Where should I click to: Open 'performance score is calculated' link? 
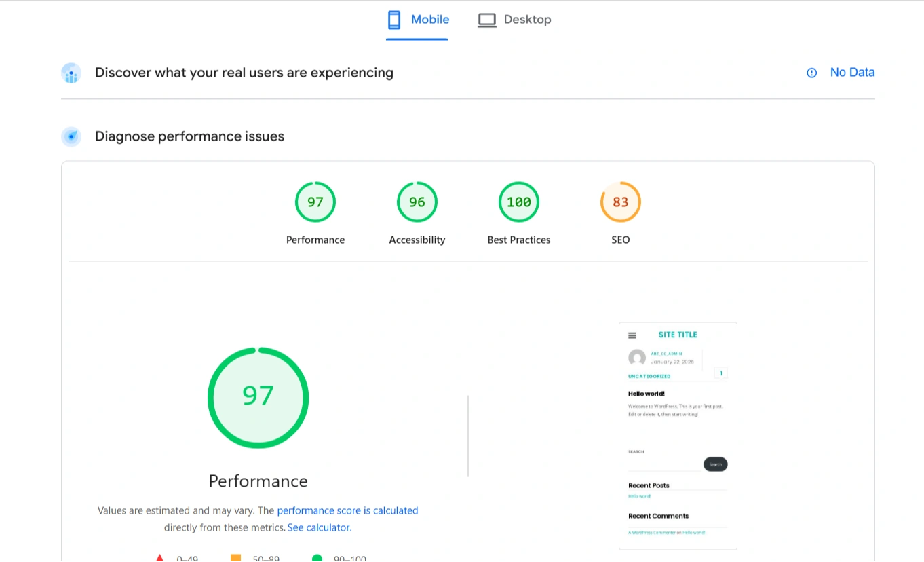347,510
